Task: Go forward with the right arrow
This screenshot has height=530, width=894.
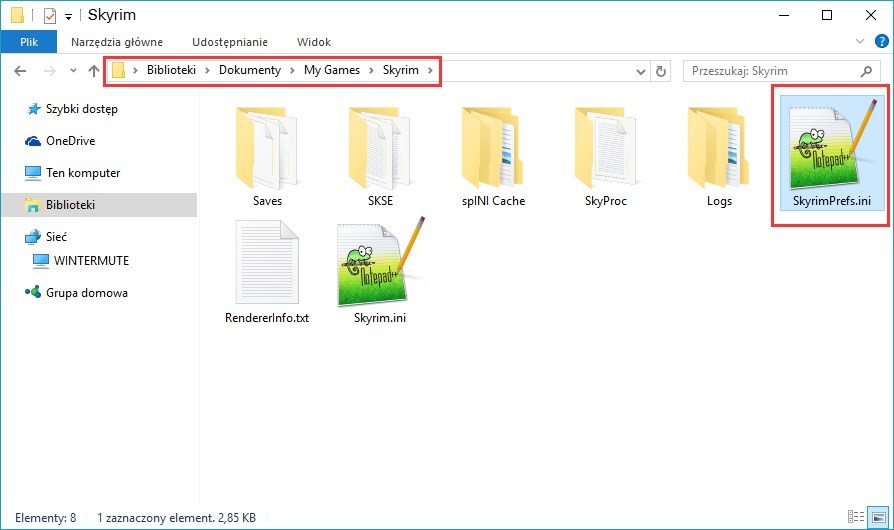Action: (50, 71)
